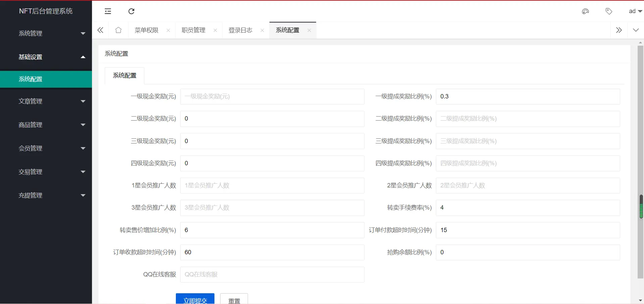Click the 重置 reset button

tap(234, 300)
